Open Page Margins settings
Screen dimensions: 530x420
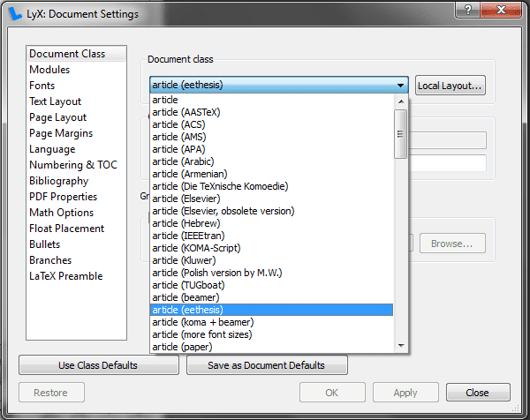pos(61,133)
